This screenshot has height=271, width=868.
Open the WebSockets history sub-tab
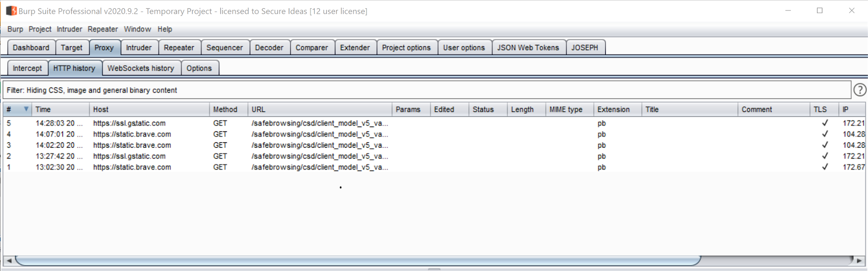[x=141, y=68]
